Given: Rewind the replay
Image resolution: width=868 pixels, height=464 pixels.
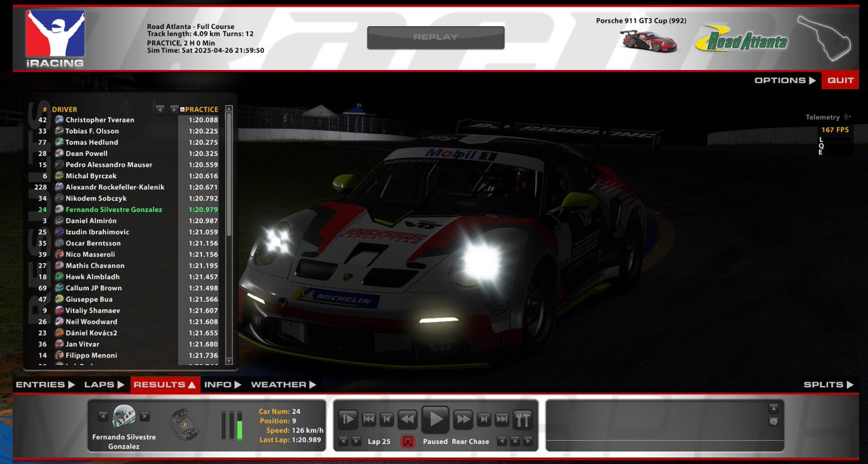Looking at the screenshot, I should pyautogui.click(x=407, y=418).
